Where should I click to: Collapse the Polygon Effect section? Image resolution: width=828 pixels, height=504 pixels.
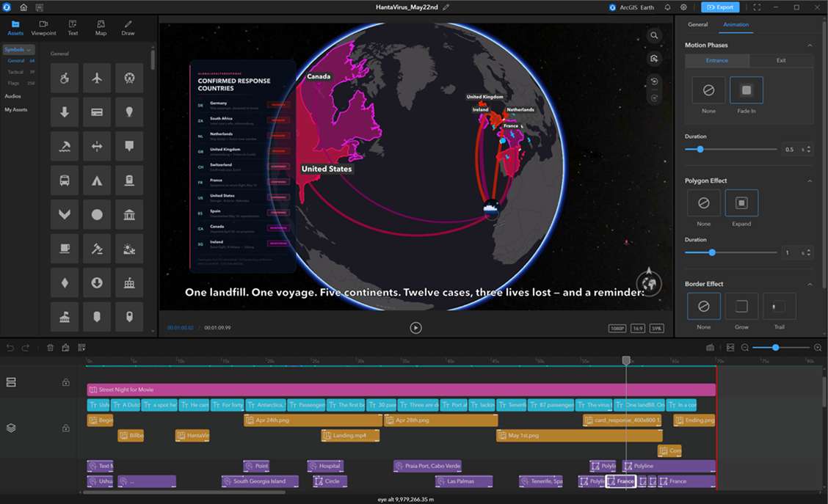coord(810,181)
